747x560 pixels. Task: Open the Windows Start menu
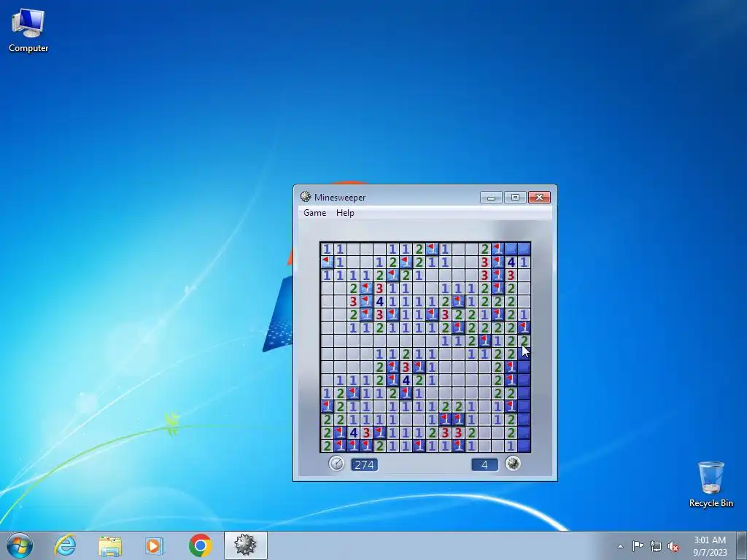20,545
